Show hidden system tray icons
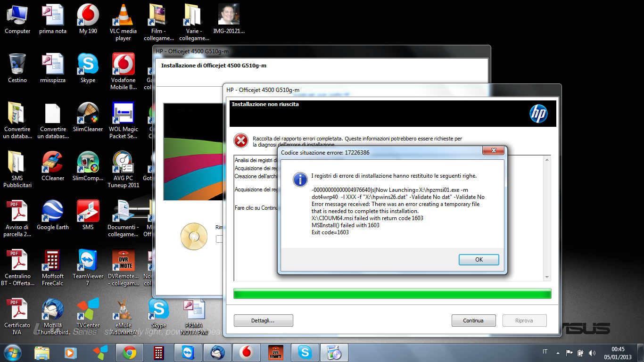The image size is (644, 362). pyautogui.click(x=558, y=353)
